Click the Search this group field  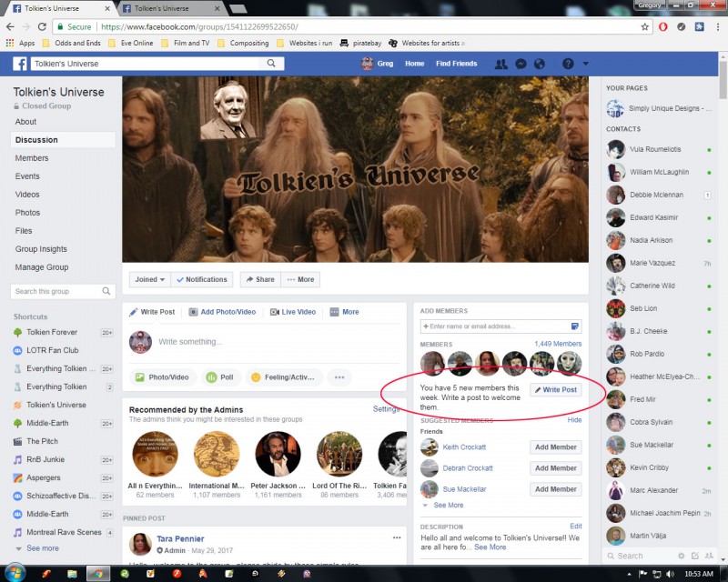click(x=56, y=291)
